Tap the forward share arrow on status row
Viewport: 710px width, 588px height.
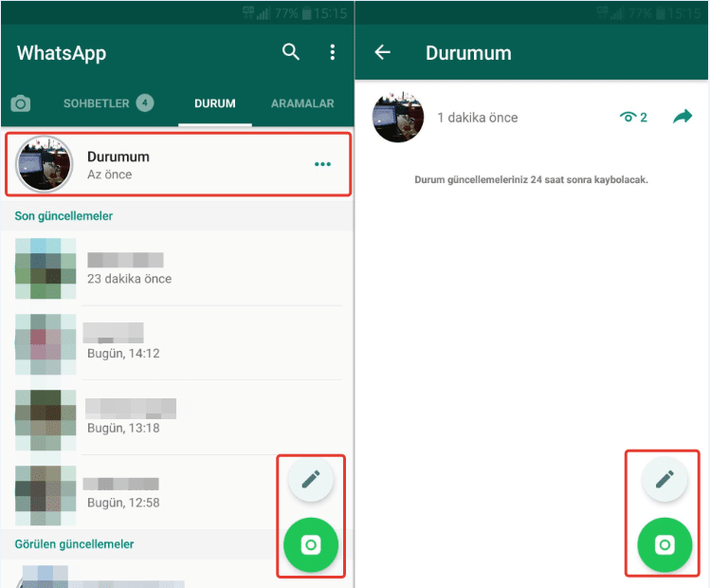click(x=683, y=117)
